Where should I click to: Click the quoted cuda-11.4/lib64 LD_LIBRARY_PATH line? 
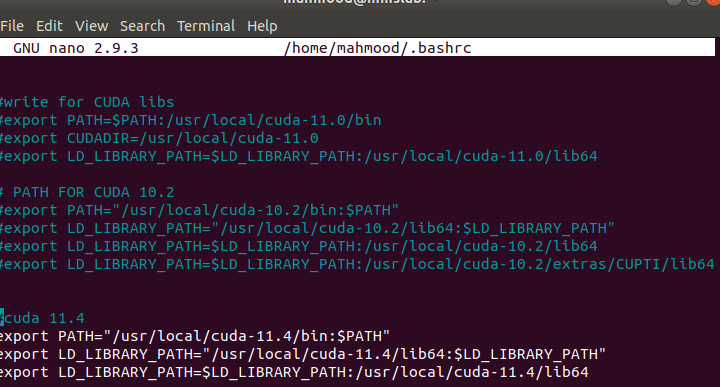(x=303, y=354)
